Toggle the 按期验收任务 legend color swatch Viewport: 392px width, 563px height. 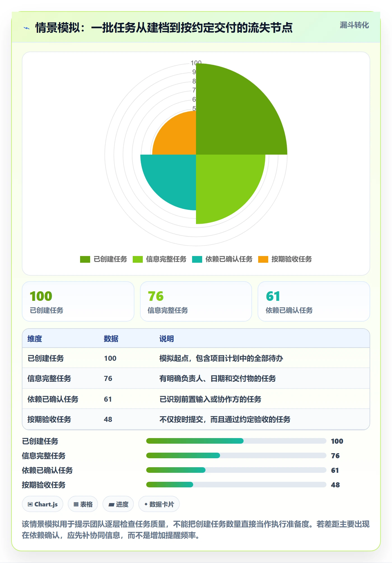(x=263, y=259)
